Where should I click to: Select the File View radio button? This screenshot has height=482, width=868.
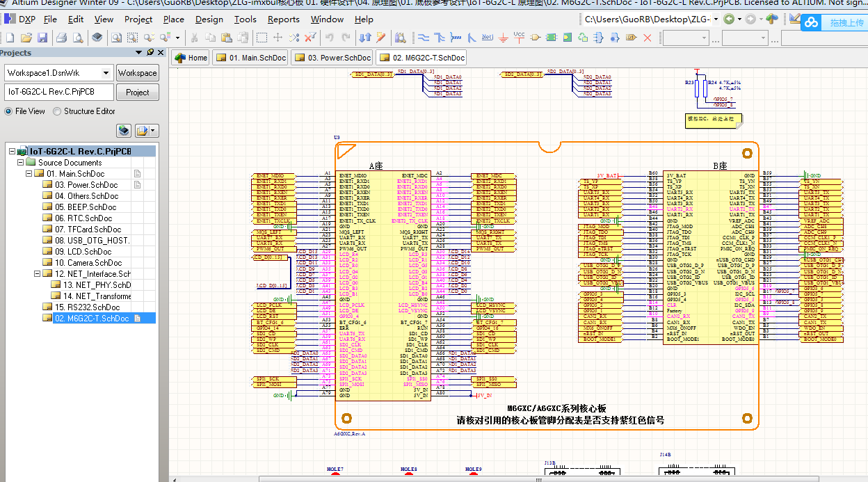(x=8, y=111)
